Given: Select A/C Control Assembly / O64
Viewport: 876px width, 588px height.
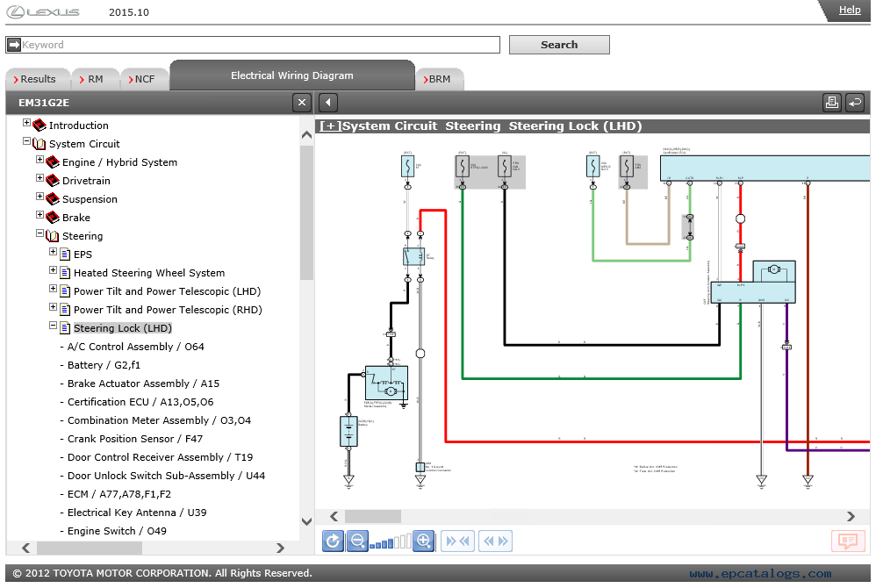Looking at the screenshot, I should point(136,346).
